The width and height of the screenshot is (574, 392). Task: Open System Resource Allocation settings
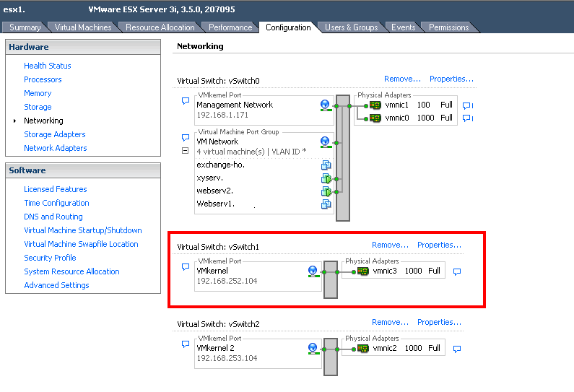tap(71, 271)
